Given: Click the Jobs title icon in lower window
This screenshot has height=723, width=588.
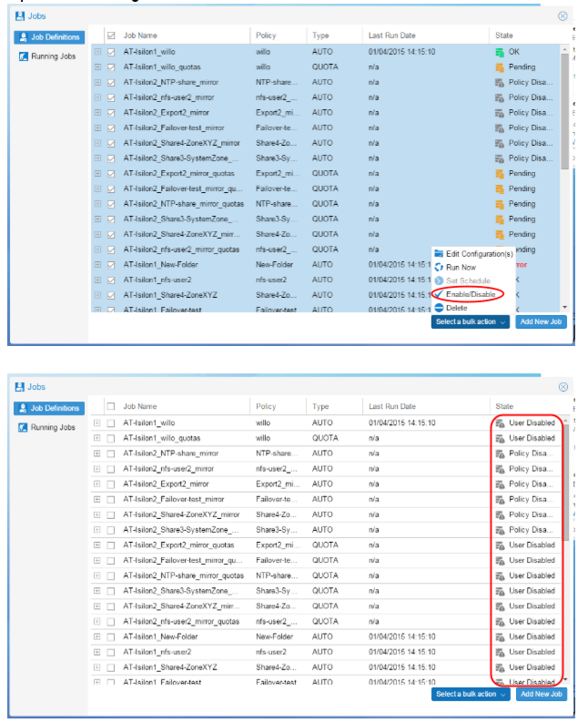Looking at the screenshot, I should pyautogui.click(x=20, y=387).
